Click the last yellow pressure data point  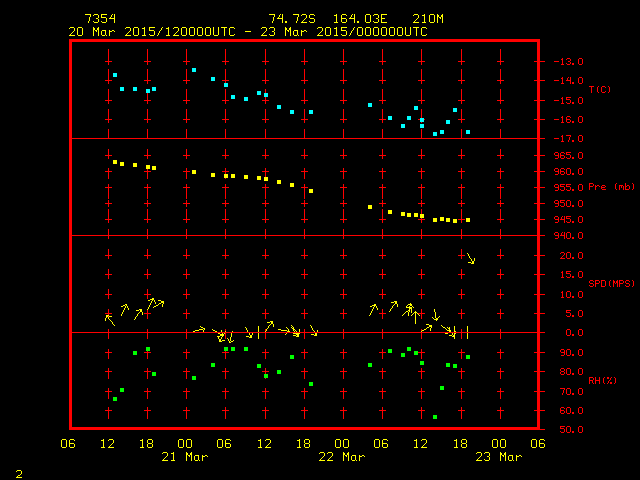(468, 220)
